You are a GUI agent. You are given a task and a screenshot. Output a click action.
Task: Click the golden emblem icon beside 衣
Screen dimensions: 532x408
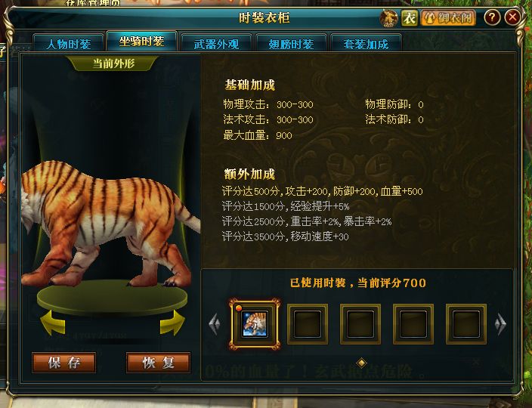[x=389, y=17]
